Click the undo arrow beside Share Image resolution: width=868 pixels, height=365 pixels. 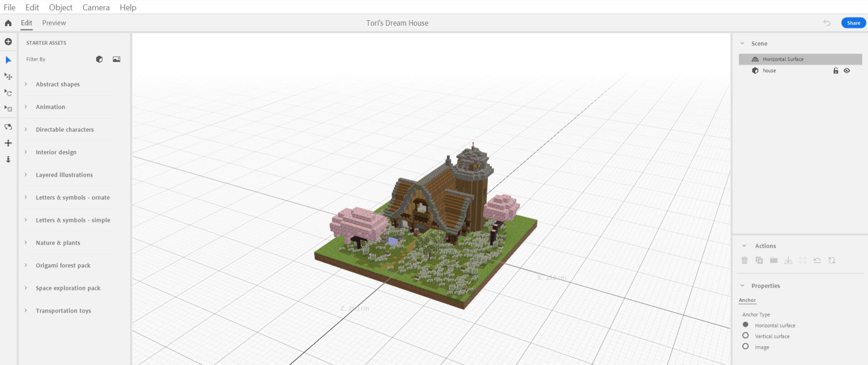point(827,23)
